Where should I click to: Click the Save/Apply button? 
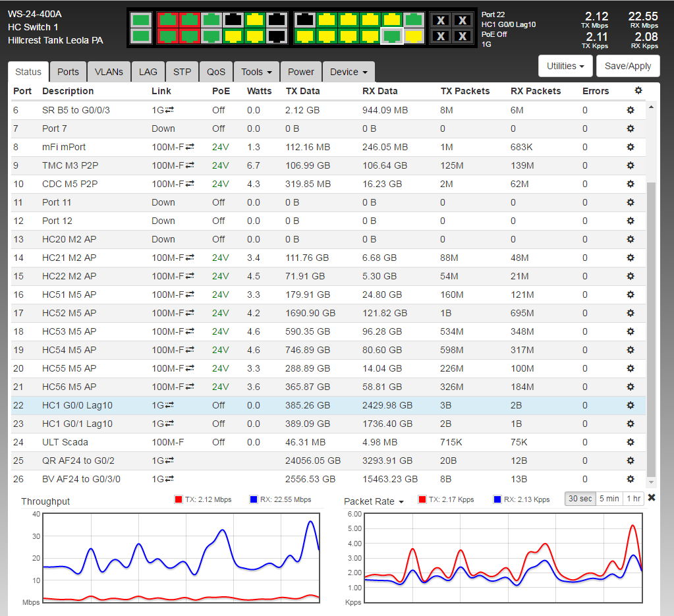[x=628, y=66]
